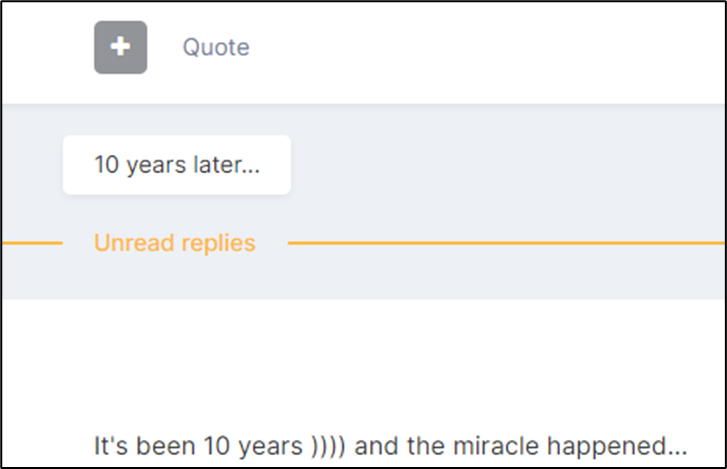The width and height of the screenshot is (727, 469).
Task: Jump to the Unread replies marker
Action: [174, 243]
